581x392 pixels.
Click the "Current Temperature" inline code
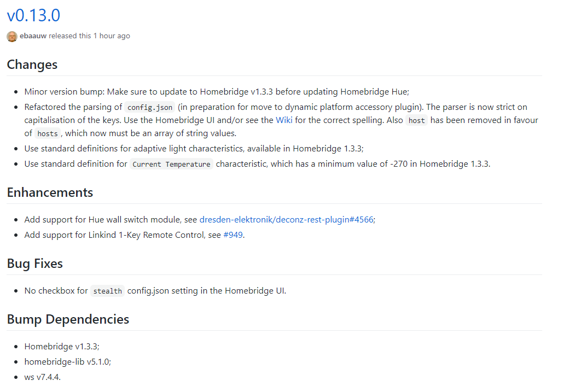tap(172, 165)
